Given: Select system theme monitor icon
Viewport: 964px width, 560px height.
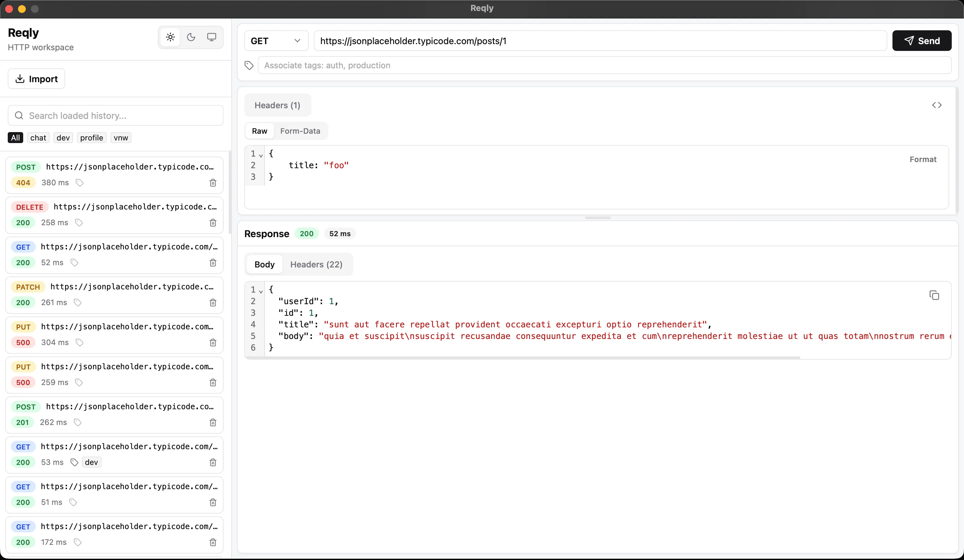Looking at the screenshot, I should [212, 37].
